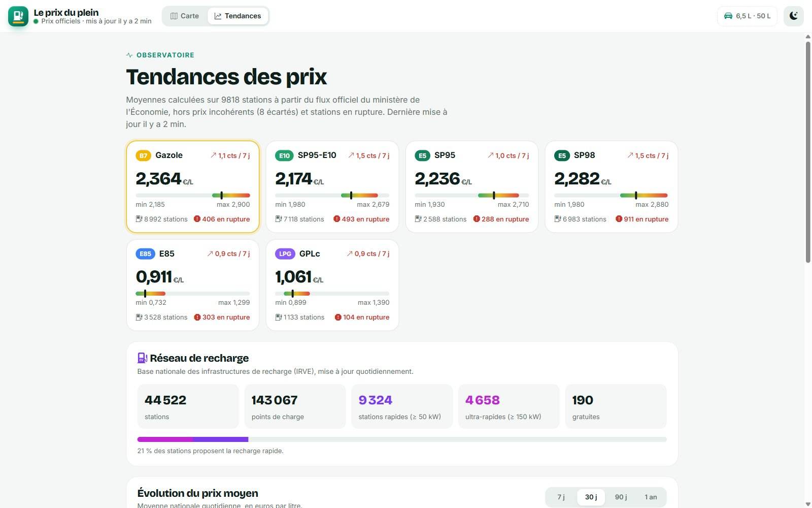
Task: Click the red alert icon for 406 en rupture
Action: coord(197,219)
